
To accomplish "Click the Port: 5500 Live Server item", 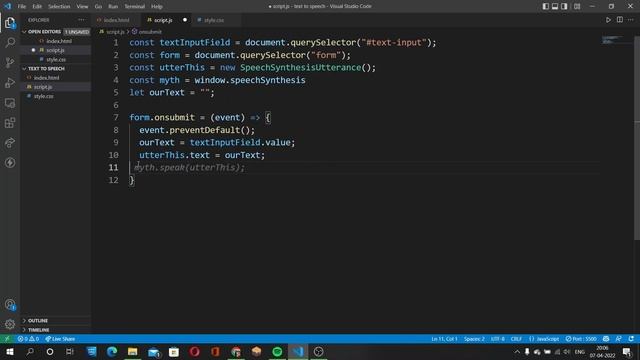I will pyautogui.click(x=581, y=339).
